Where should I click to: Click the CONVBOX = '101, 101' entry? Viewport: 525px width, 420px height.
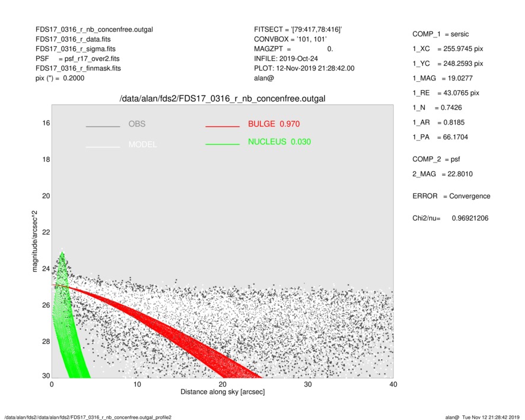[290, 39]
